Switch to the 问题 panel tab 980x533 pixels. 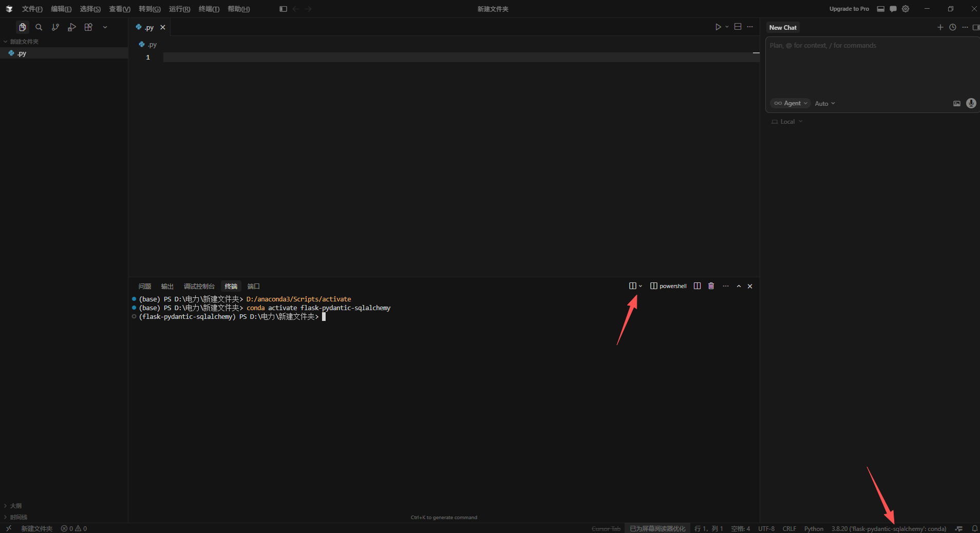pos(145,286)
